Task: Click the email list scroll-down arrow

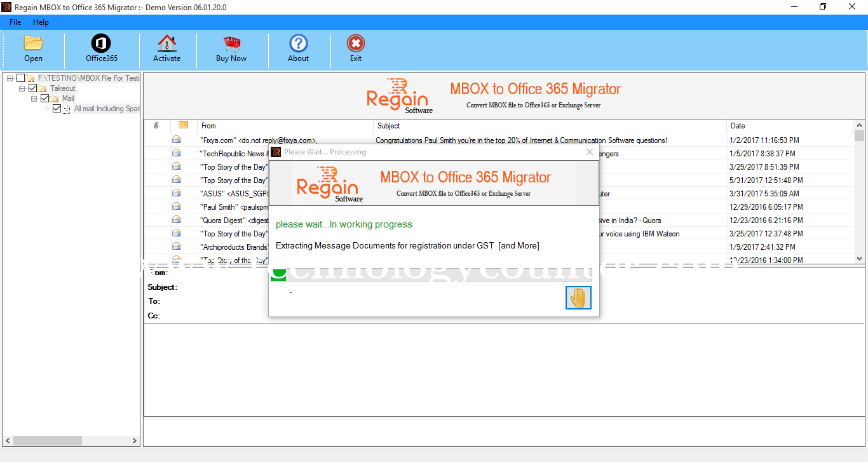Action: (860, 259)
